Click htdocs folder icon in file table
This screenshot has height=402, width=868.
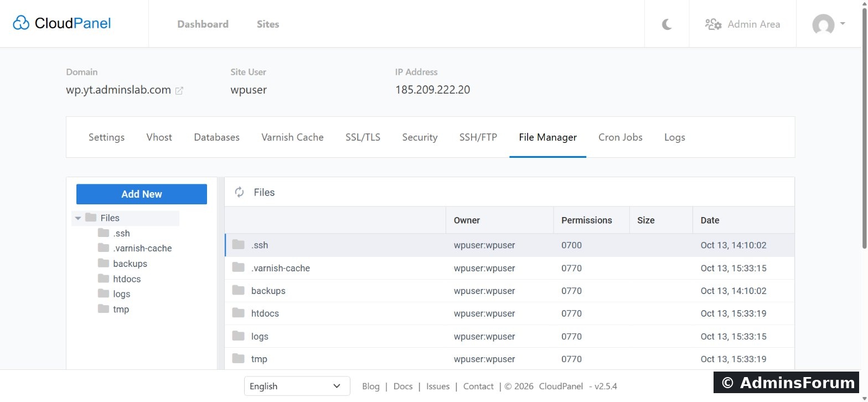click(x=239, y=313)
